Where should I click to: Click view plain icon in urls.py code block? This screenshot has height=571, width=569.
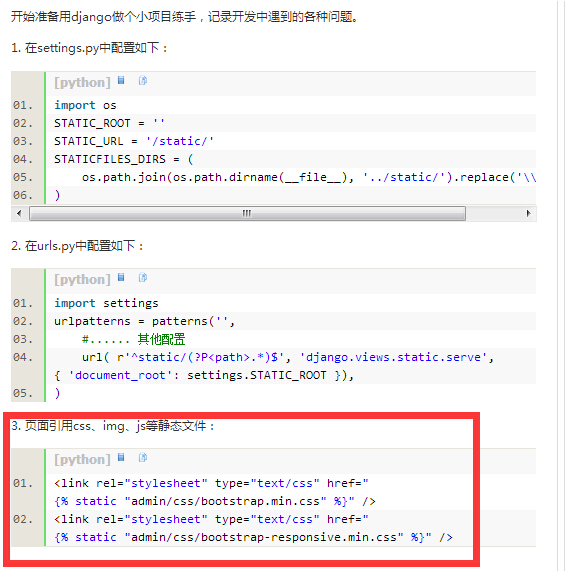(x=121, y=278)
